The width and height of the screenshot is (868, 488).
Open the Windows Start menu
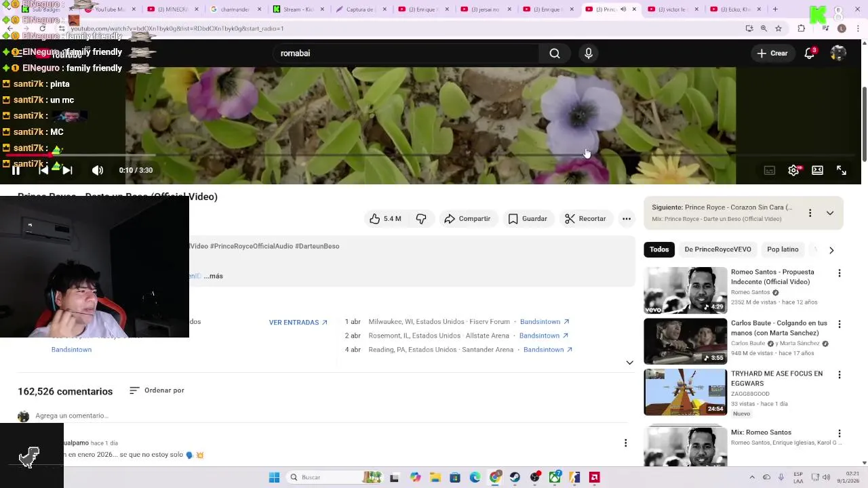click(x=274, y=477)
